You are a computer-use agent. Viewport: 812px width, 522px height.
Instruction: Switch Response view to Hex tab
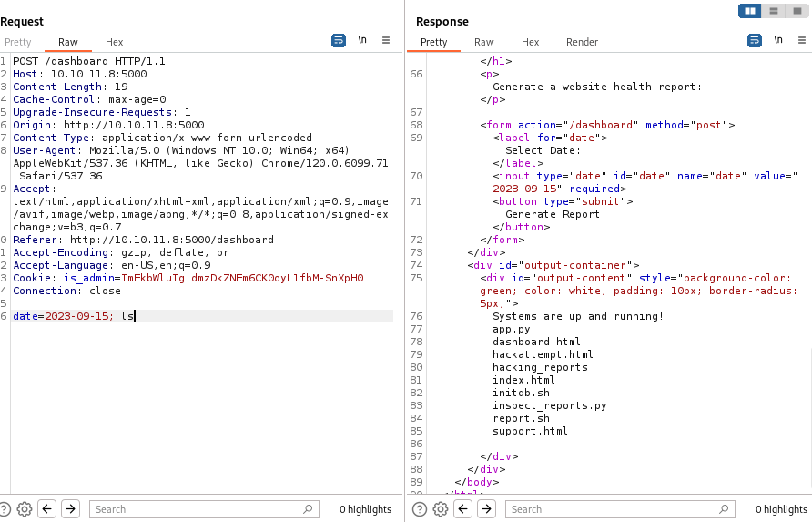coord(531,42)
